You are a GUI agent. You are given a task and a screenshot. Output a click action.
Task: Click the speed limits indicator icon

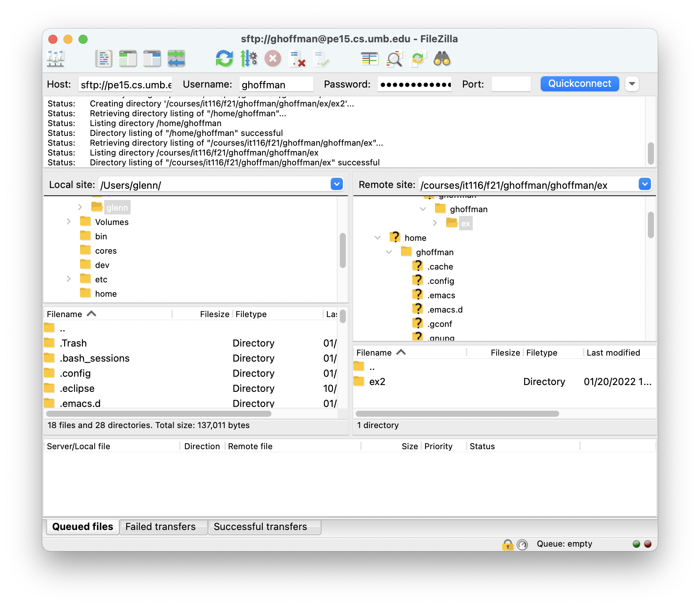pos(522,544)
